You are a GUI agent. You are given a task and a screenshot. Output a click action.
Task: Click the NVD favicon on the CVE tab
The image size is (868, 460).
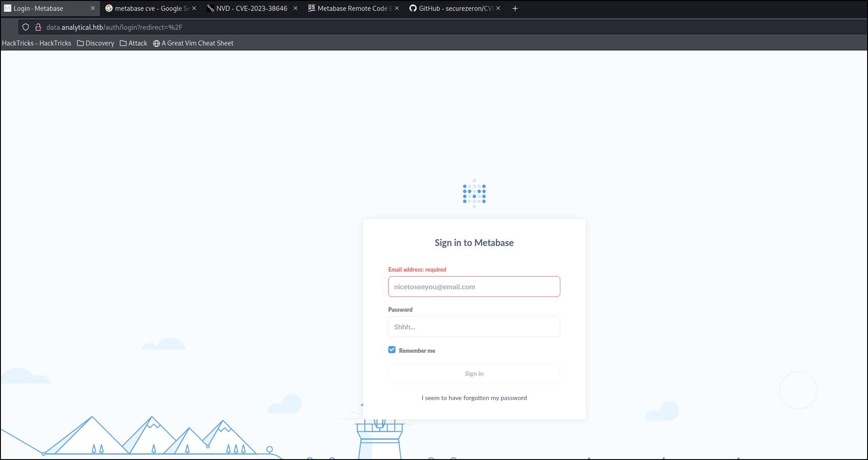[210, 9]
